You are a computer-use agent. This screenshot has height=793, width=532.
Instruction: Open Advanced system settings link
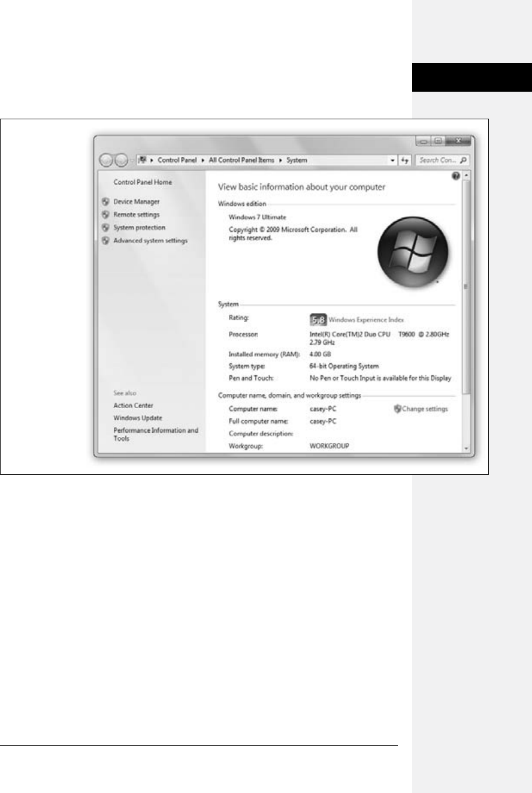pos(150,241)
